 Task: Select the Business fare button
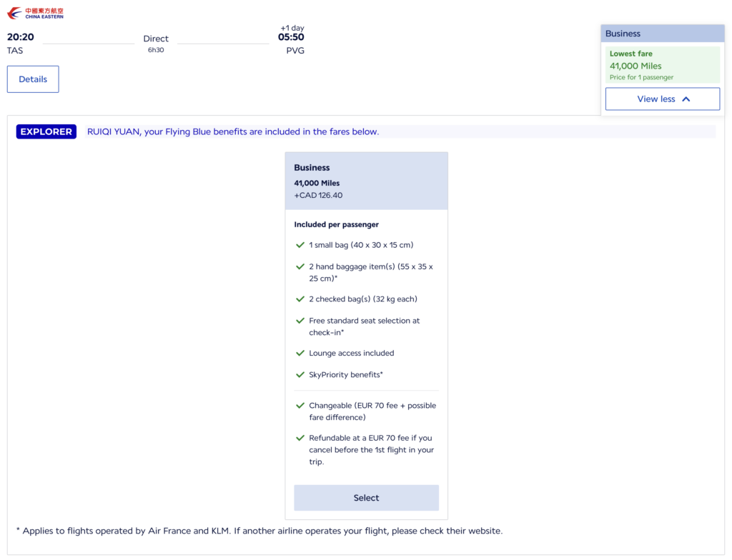(366, 497)
